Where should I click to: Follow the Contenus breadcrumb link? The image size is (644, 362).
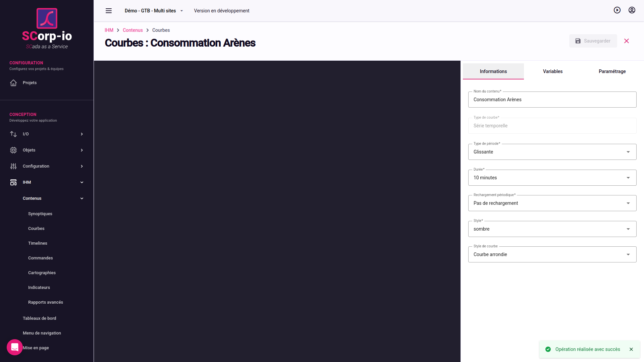tap(133, 30)
